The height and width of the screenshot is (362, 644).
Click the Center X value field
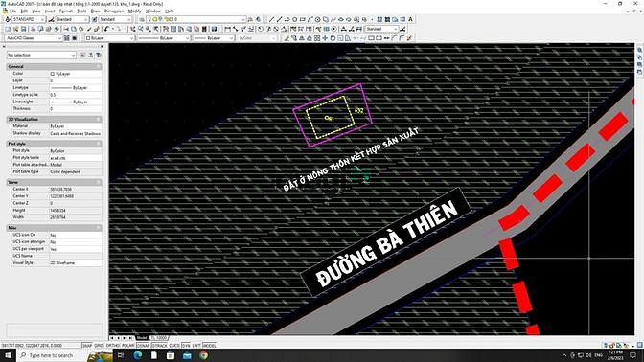point(75,190)
